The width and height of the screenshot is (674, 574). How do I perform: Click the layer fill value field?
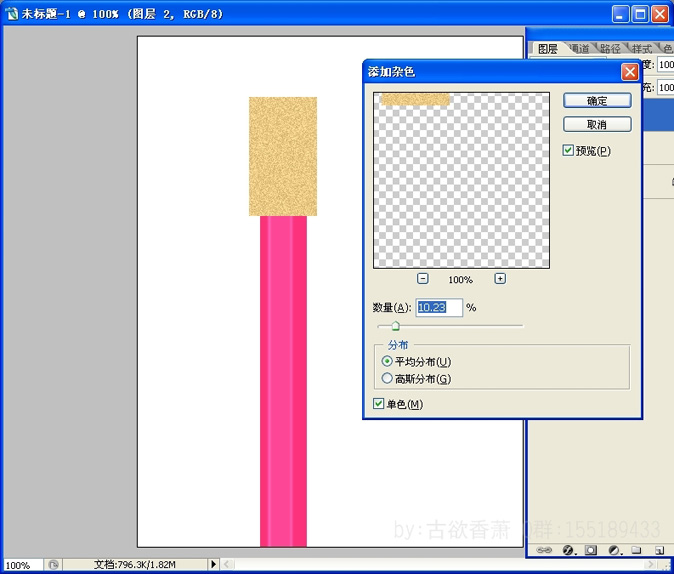[x=666, y=87]
